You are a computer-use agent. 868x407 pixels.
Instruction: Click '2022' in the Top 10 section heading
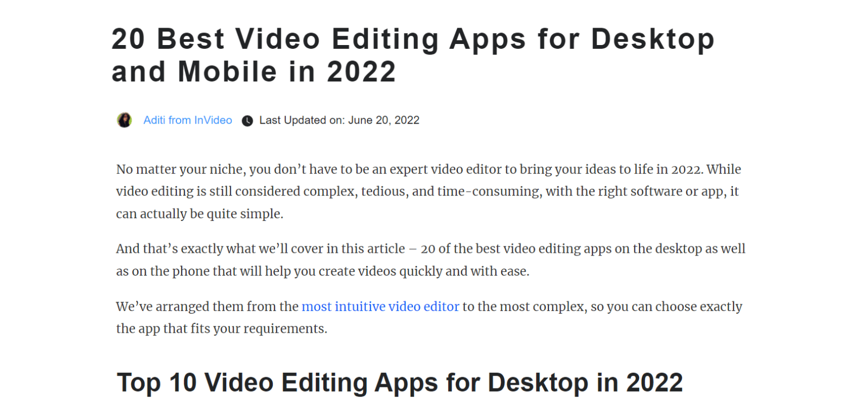point(654,383)
